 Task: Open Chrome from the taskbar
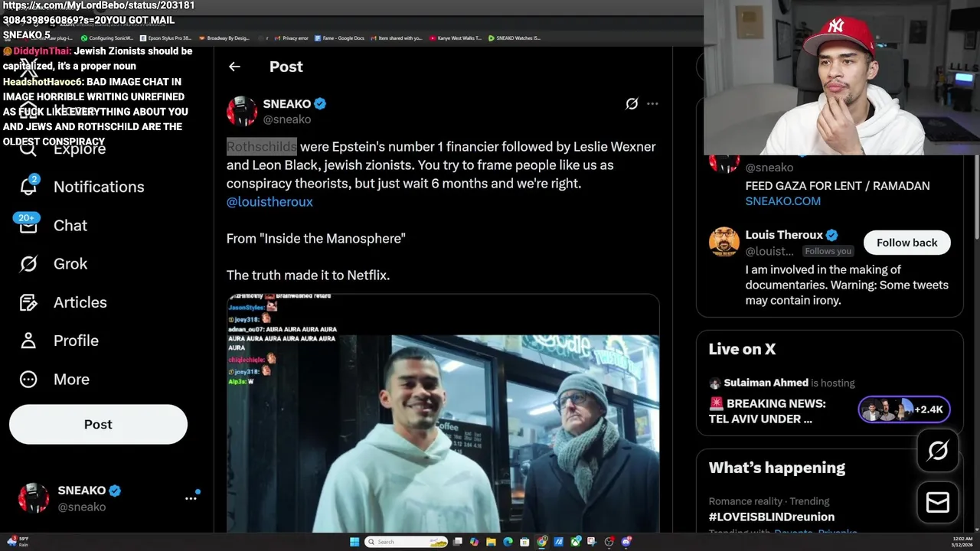541,542
